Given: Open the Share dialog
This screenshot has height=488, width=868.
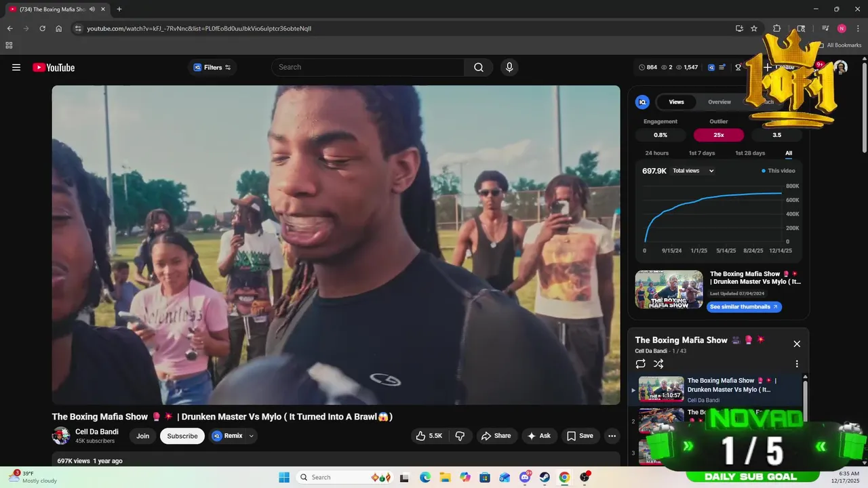Looking at the screenshot, I should pos(496,436).
